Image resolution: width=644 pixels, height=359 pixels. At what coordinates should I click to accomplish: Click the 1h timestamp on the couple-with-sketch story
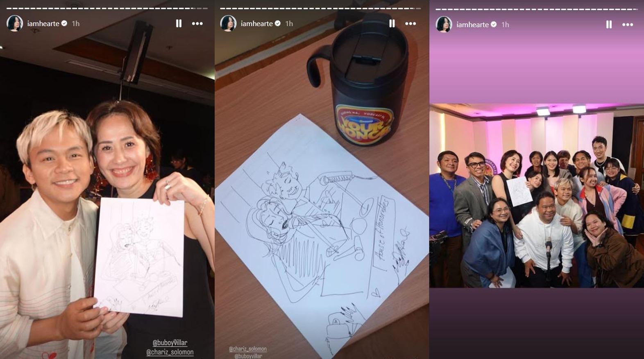click(76, 23)
